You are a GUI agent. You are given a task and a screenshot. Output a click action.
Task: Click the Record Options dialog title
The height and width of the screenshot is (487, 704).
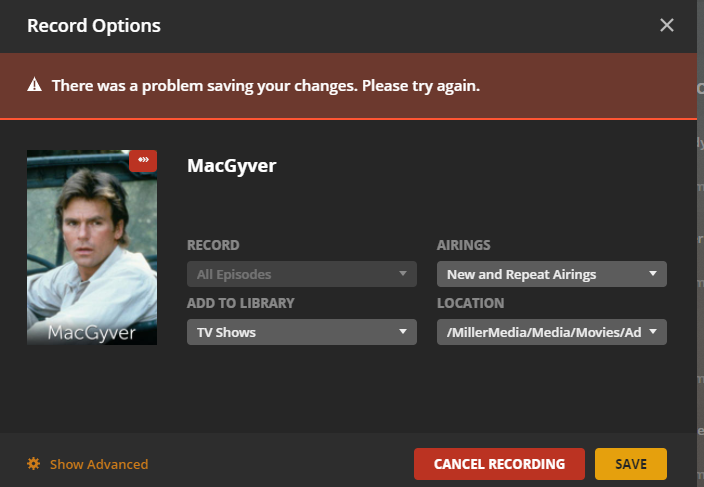(94, 26)
